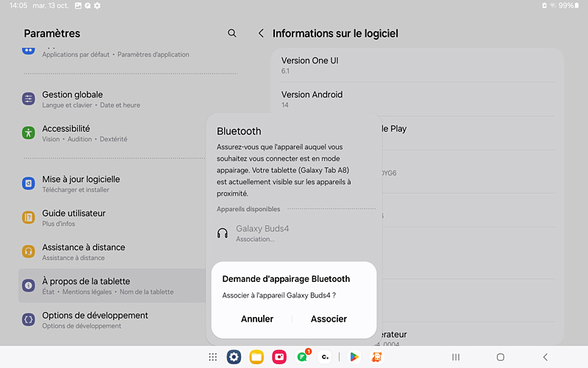Image resolution: width=588 pixels, height=368 pixels.
Task: Select the Version Android entry
Action: pos(417,99)
